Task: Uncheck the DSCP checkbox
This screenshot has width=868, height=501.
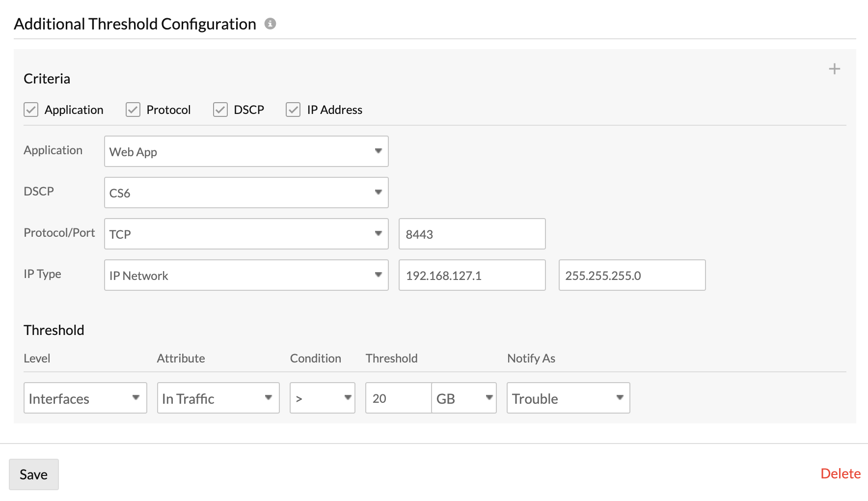Action: pyautogui.click(x=219, y=110)
